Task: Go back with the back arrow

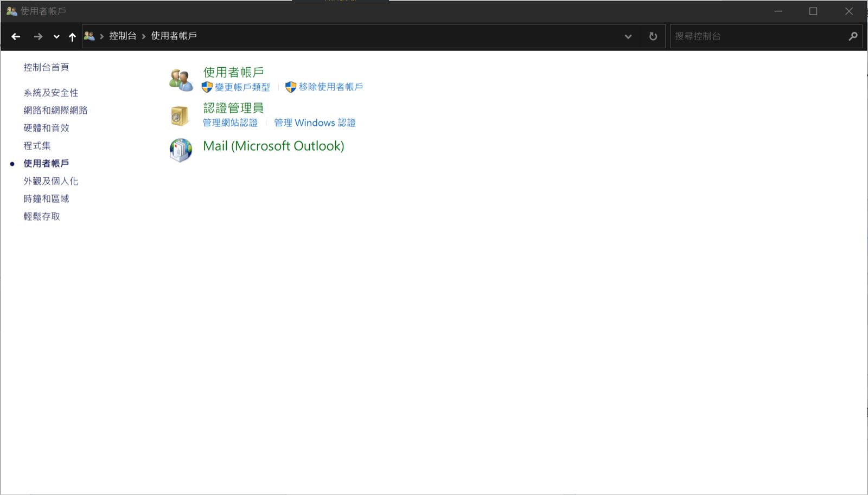Action: [16, 36]
